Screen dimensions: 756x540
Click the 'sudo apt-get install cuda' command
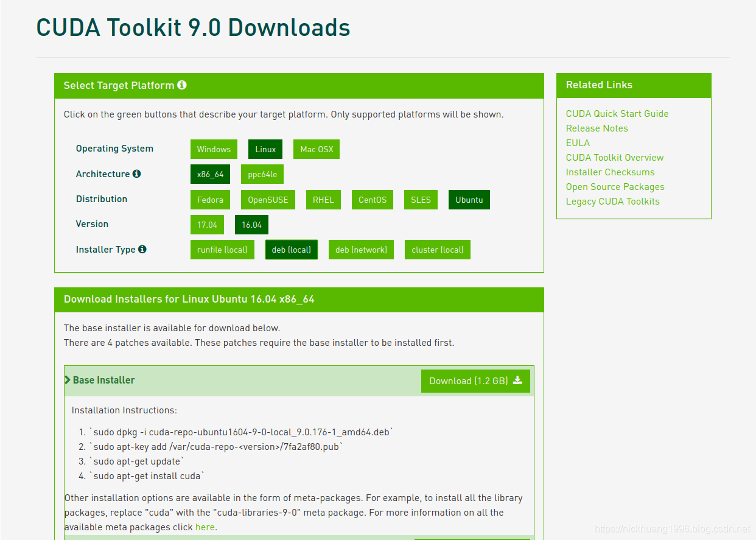point(148,476)
